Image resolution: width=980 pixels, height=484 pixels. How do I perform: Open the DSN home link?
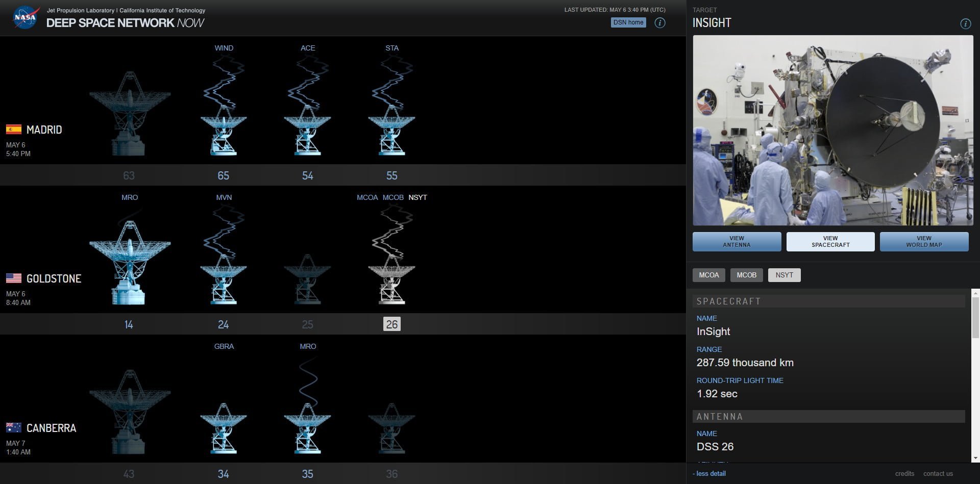(628, 22)
